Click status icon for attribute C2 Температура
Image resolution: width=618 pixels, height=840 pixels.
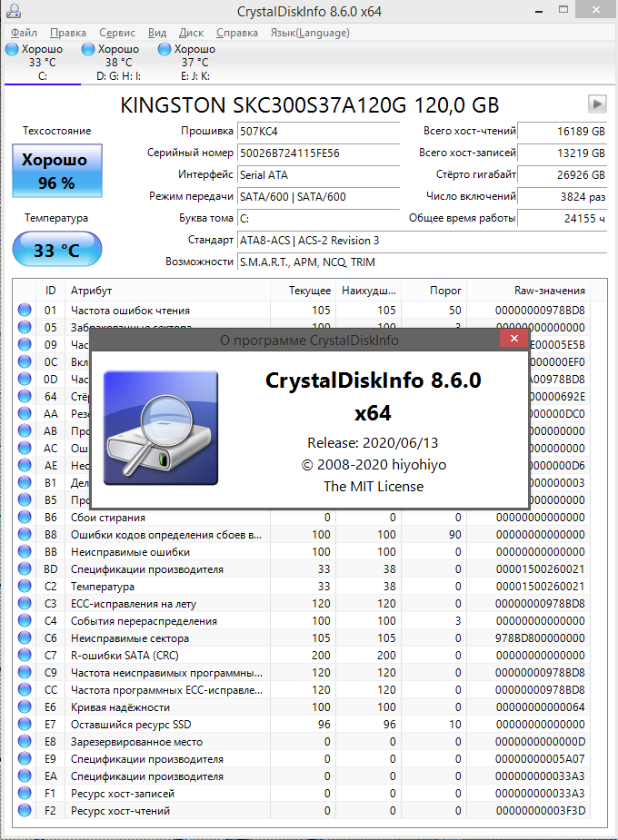pos(25,586)
